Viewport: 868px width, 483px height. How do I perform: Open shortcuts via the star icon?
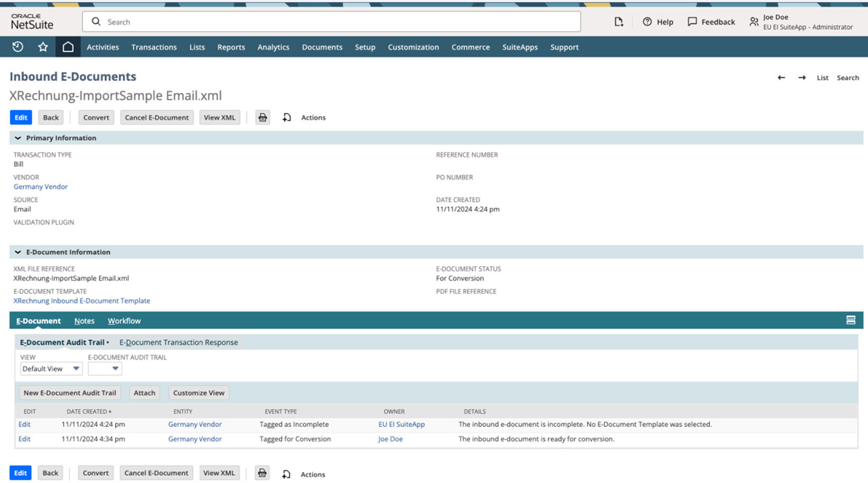pyautogui.click(x=42, y=47)
